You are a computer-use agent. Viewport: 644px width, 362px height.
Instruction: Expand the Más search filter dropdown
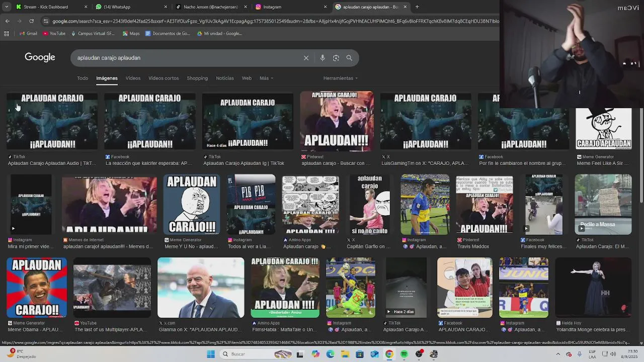pyautogui.click(x=266, y=78)
